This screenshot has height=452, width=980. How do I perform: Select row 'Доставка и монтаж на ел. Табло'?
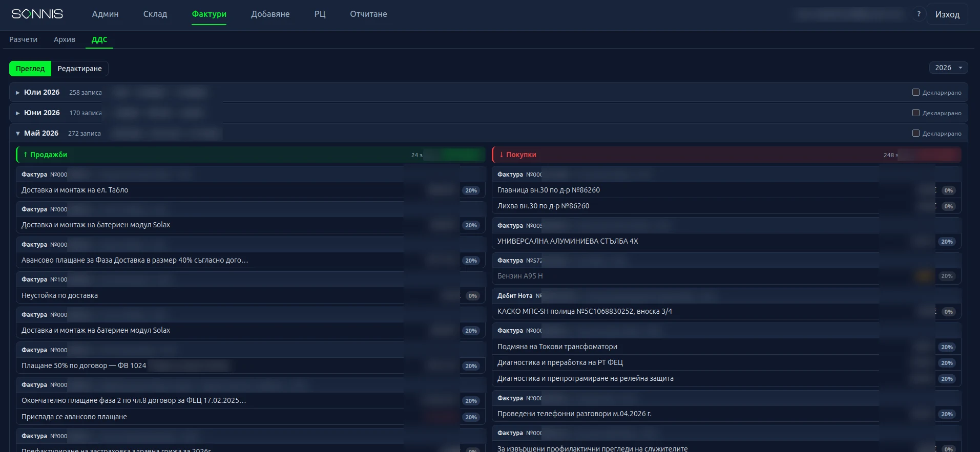click(x=251, y=190)
